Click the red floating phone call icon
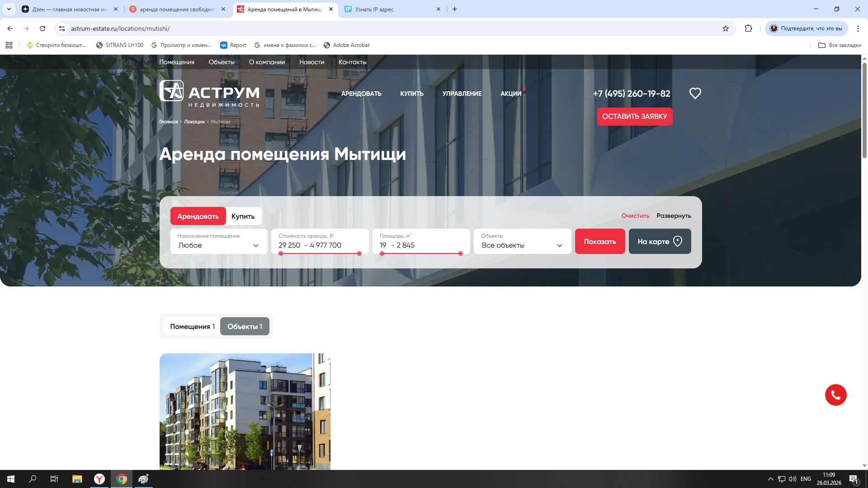The image size is (868, 488). 835,395
